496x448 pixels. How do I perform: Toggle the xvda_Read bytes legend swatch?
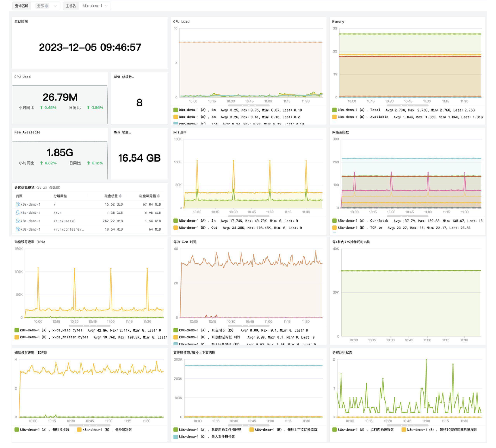(17, 330)
